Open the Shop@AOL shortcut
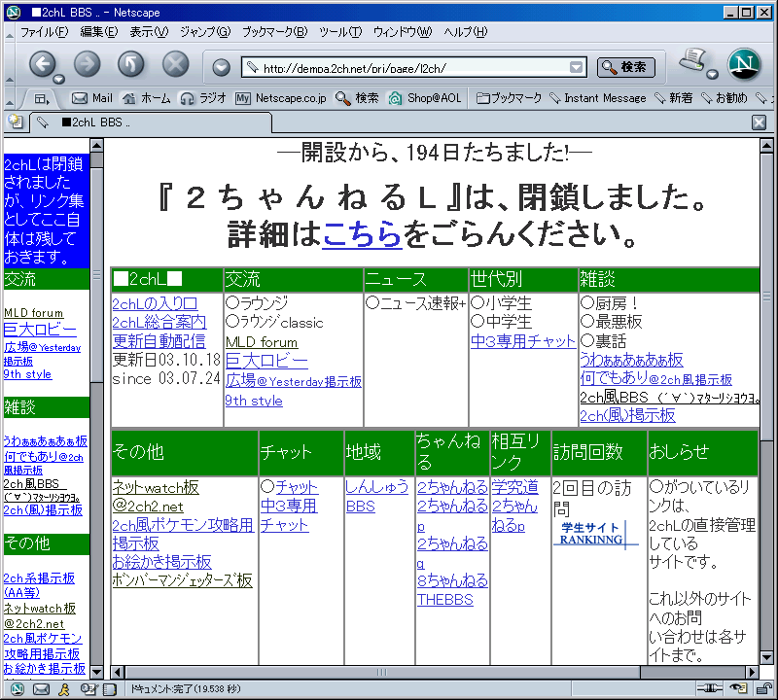The height and width of the screenshot is (700, 778). point(425,98)
